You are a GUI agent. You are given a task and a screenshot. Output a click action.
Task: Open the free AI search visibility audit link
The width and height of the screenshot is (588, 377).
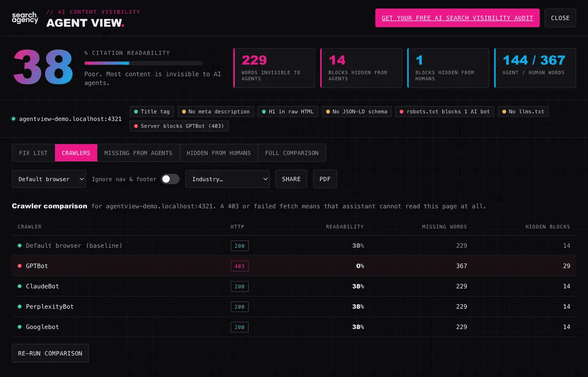457,18
